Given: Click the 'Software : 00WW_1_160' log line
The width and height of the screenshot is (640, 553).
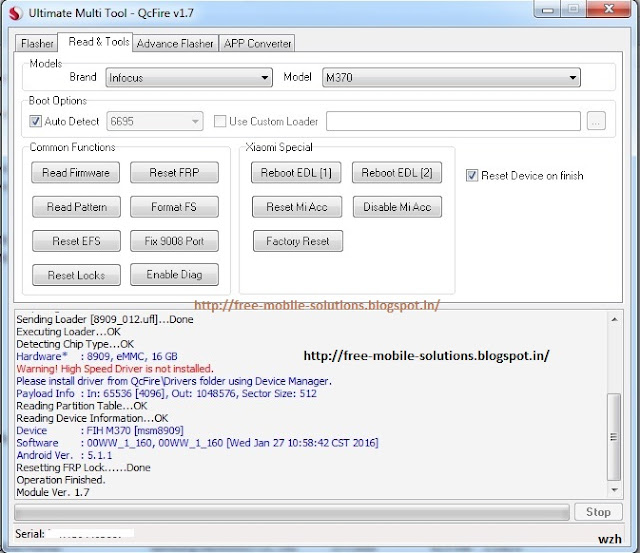Looking at the screenshot, I should pyautogui.click(x=197, y=443).
